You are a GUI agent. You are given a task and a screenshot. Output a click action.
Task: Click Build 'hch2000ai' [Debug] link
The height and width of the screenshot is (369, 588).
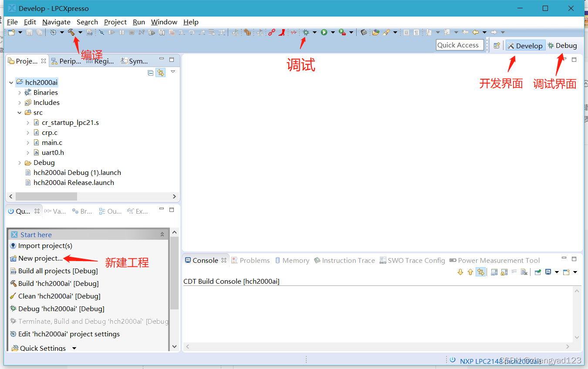tap(58, 284)
